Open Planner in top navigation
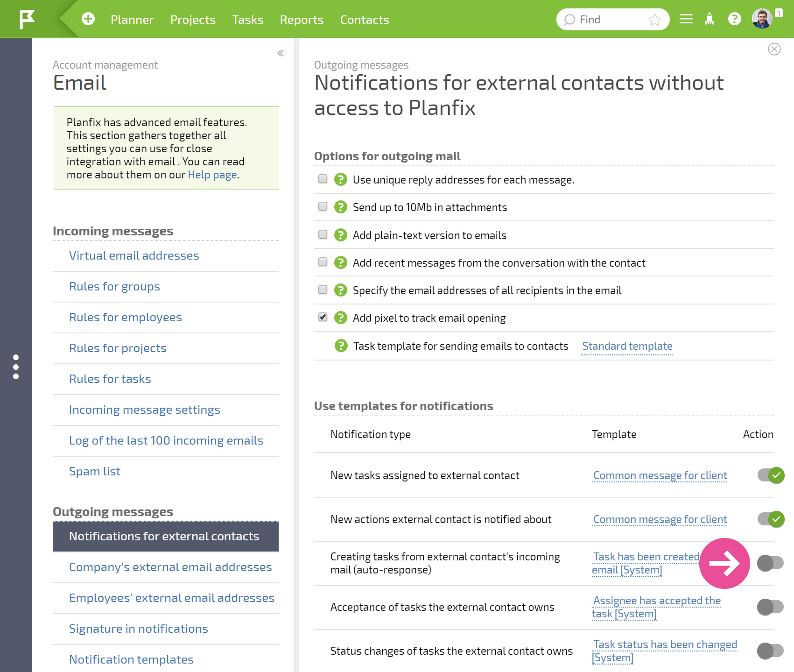The height and width of the screenshot is (672, 794). [132, 20]
